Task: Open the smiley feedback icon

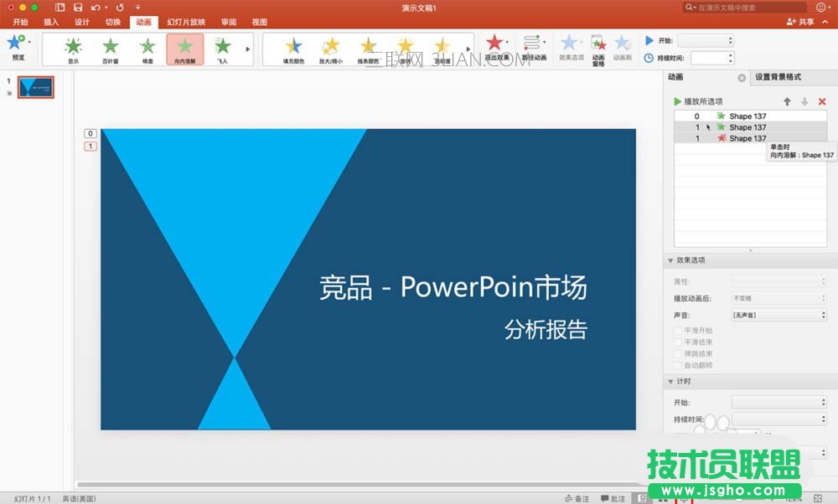Action: [821, 7]
